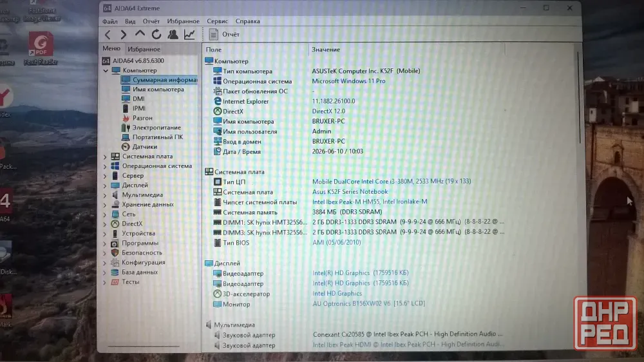The height and width of the screenshot is (362, 644).
Task: Select Портативный ПК tree item
Action: tap(158, 137)
